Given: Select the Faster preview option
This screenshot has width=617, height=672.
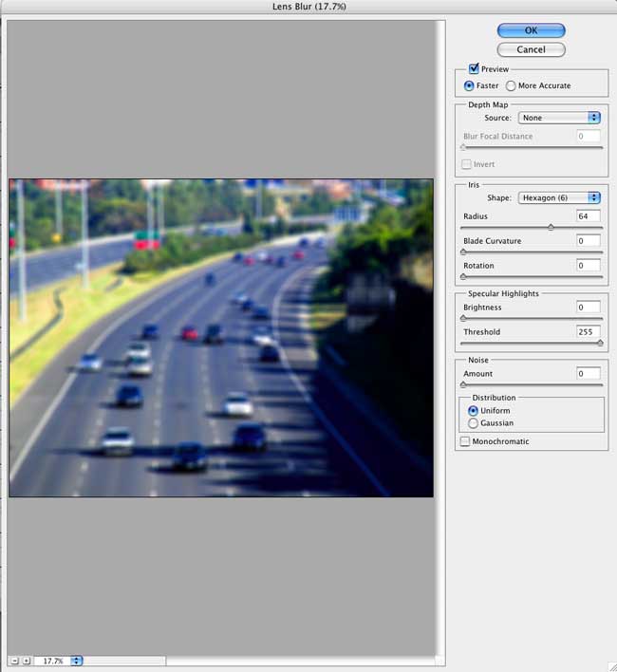Looking at the screenshot, I should [469, 85].
